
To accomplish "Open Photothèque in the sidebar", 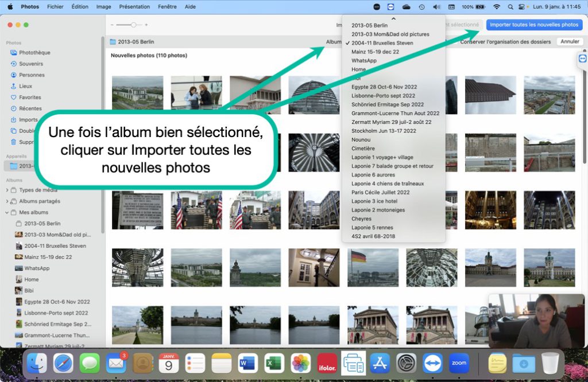I will point(34,53).
